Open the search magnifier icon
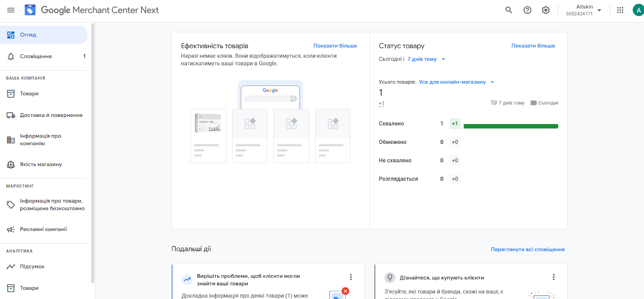This screenshot has width=644, height=299. [x=509, y=10]
